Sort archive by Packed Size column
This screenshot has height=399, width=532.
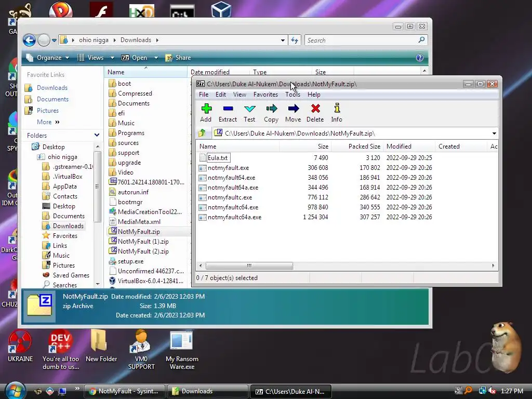click(x=357, y=146)
